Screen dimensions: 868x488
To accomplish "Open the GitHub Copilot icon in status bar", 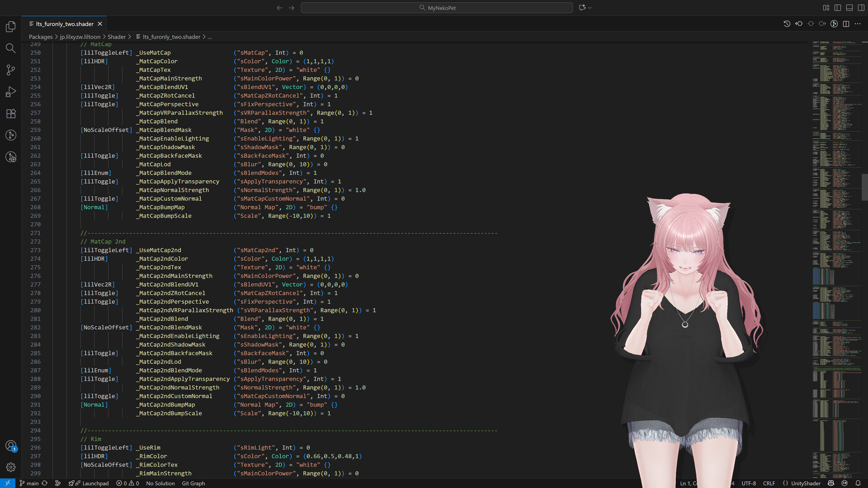I will [844, 483].
